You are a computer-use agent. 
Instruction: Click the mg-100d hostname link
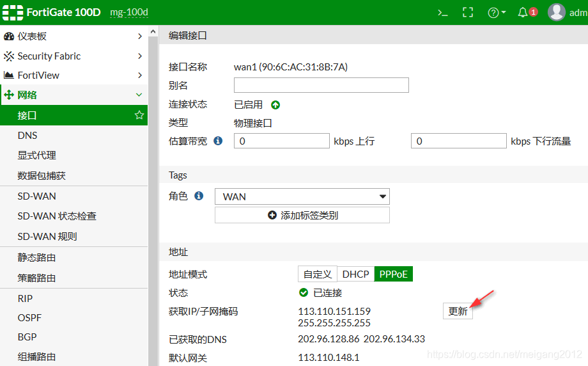click(129, 12)
